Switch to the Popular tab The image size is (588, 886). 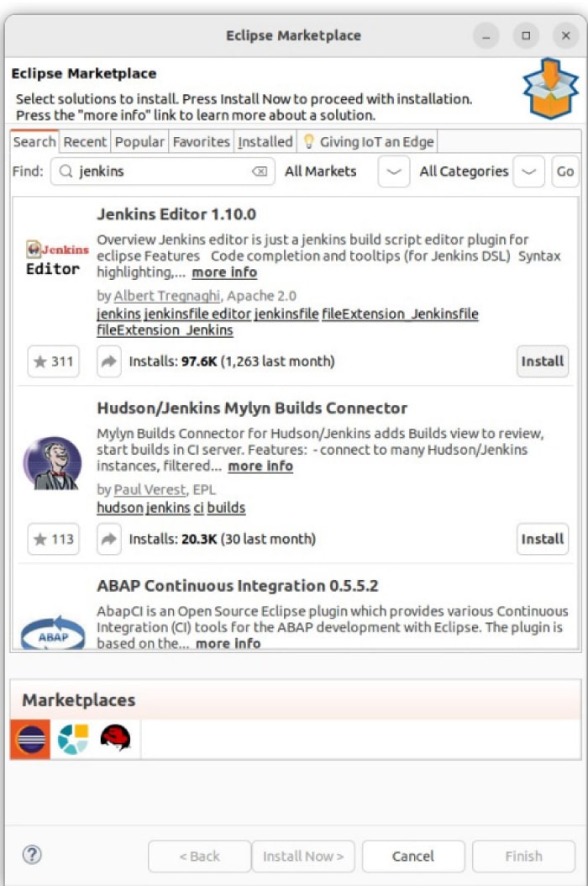click(139, 141)
